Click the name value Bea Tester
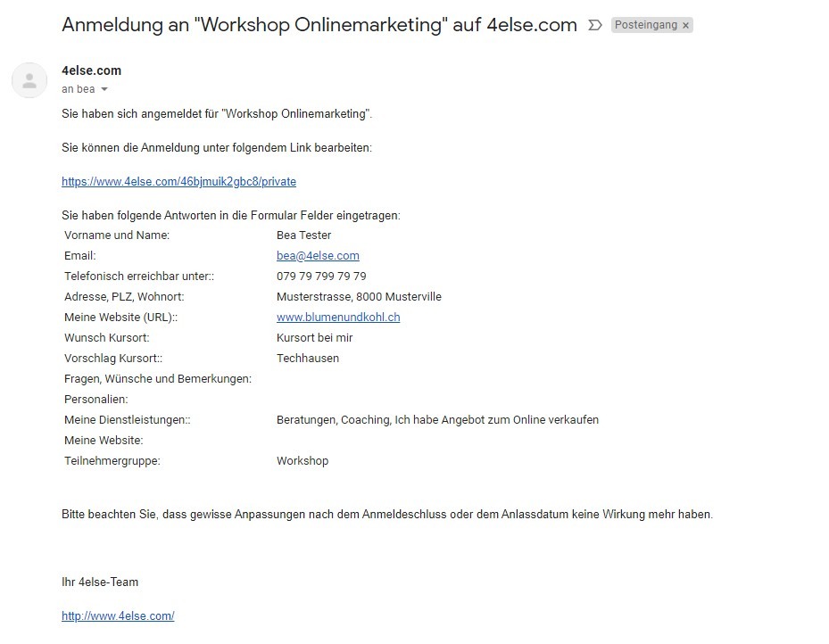 pos(304,235)
